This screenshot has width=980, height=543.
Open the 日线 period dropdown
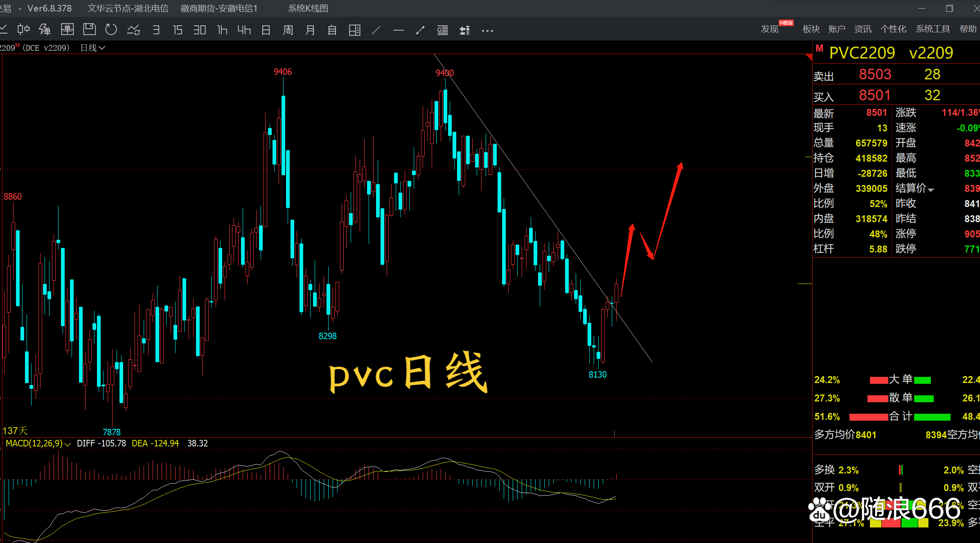point(92,48)
